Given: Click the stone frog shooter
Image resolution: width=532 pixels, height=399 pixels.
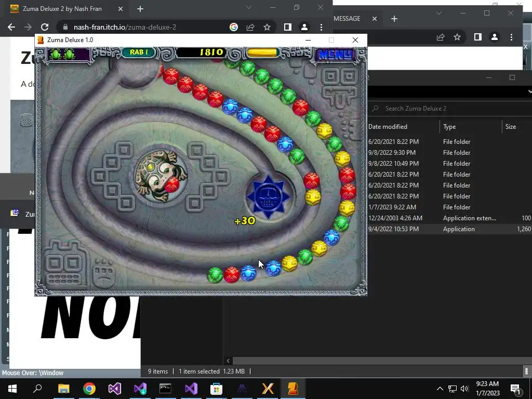Looking at the screenshot, I should [160, 176].
